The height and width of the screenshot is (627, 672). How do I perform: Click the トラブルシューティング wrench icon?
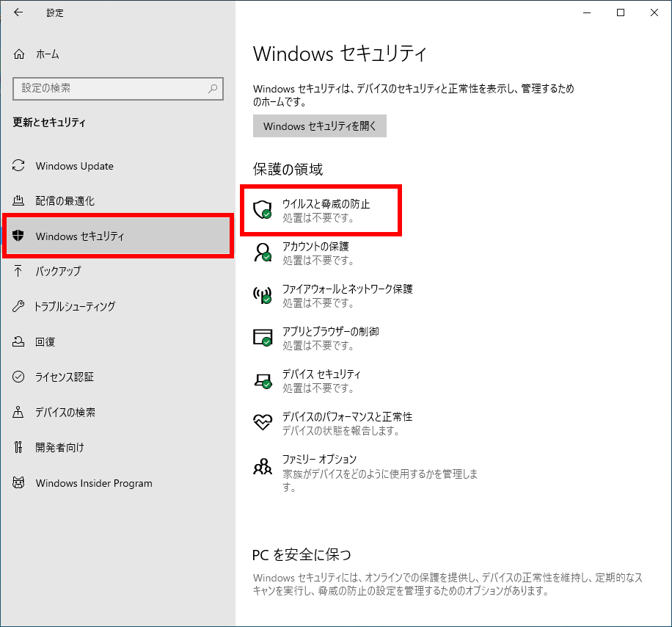(x=18, y=306)
